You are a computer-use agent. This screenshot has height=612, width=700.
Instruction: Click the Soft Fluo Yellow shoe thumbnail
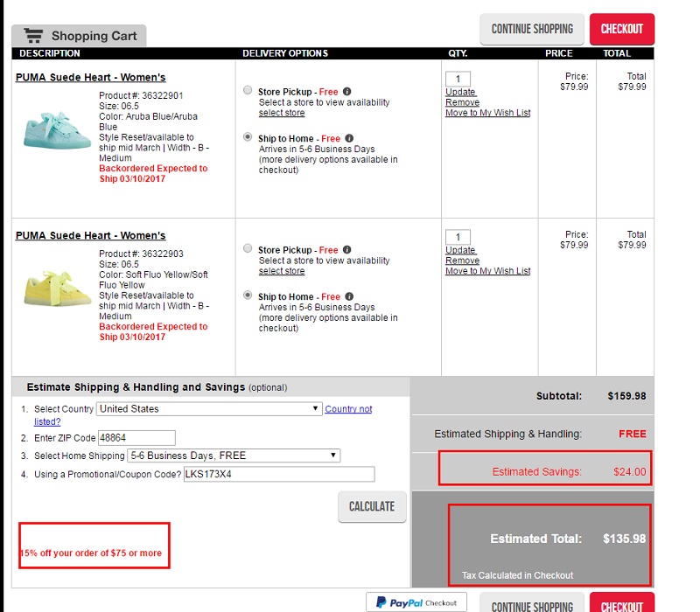(x=57, y=289)
